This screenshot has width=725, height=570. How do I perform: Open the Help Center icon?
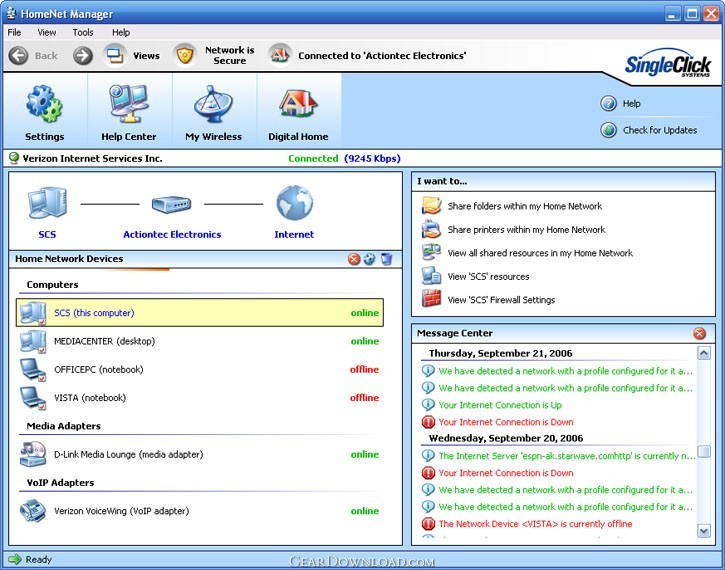pos(129,104)
